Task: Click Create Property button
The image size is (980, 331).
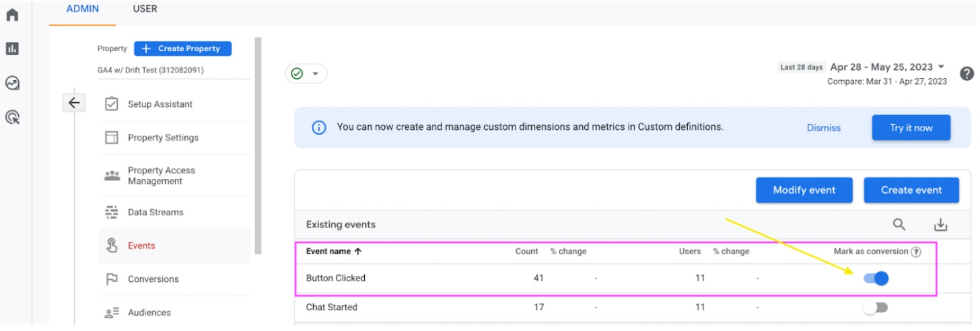Action: [x=182, y=48]
